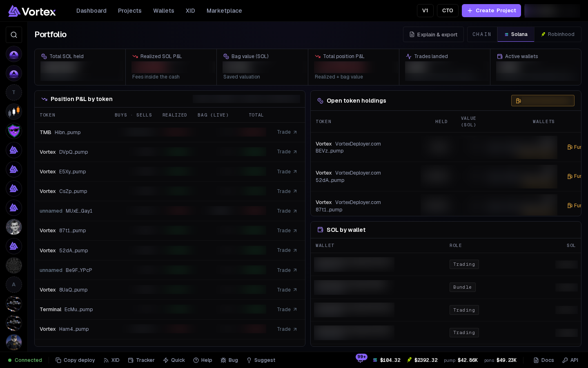Switch chain to Robinhood

pyautogui.click(x=558, y=34)
